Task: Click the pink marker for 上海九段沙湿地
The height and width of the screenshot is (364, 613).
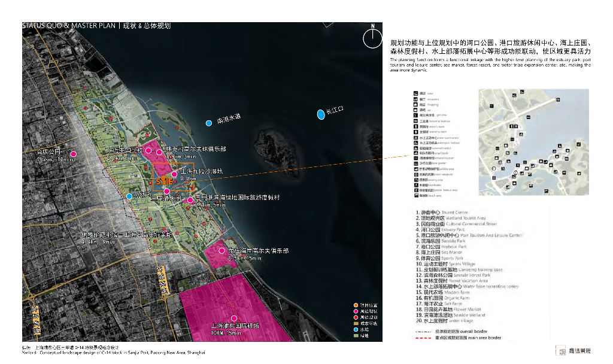Action: (174, 174)
